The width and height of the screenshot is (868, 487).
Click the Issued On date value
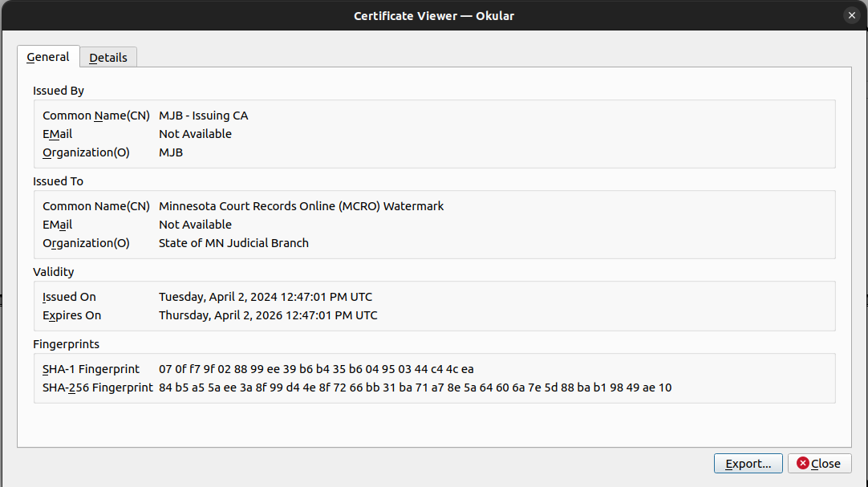click(266, 297)
